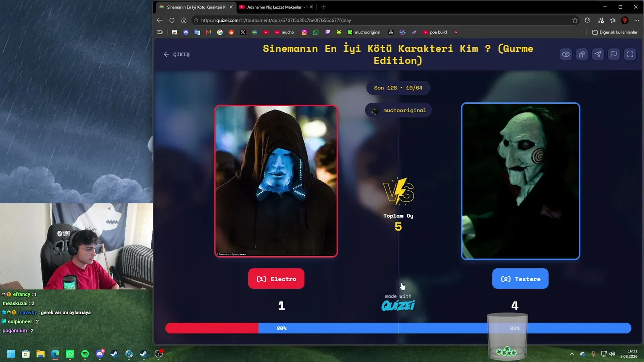Click the red 20% vote bar segment
Image resolution: width=644 pixels, height=362 pixels.
click(x=212, y=328)
